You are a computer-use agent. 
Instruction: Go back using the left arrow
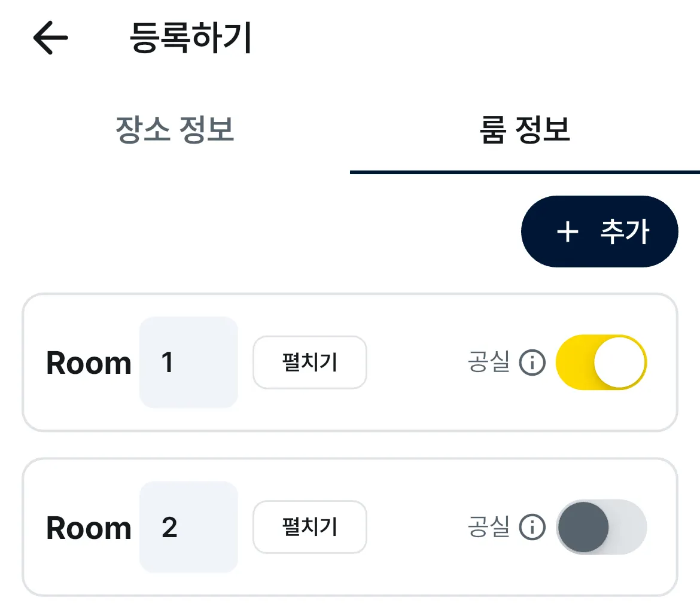click(x=50, y=38)
